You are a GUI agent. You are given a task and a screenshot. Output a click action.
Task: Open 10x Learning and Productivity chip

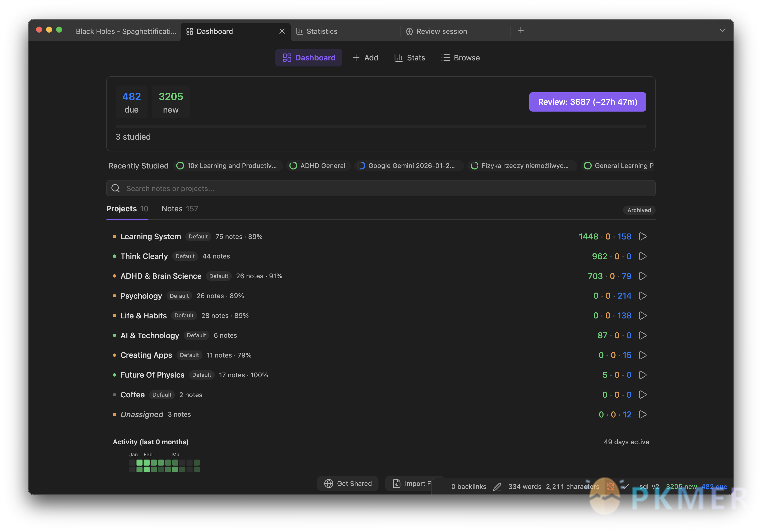click(x=228, y=165)
